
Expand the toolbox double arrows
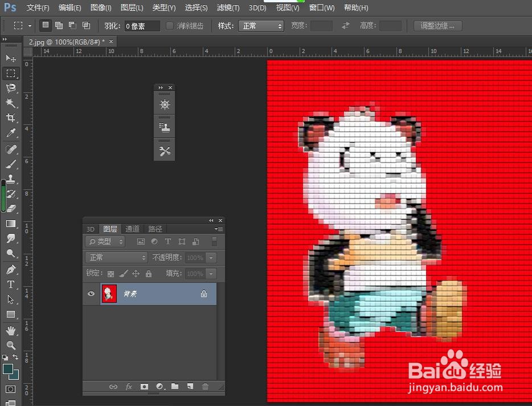tap(5, 39)
